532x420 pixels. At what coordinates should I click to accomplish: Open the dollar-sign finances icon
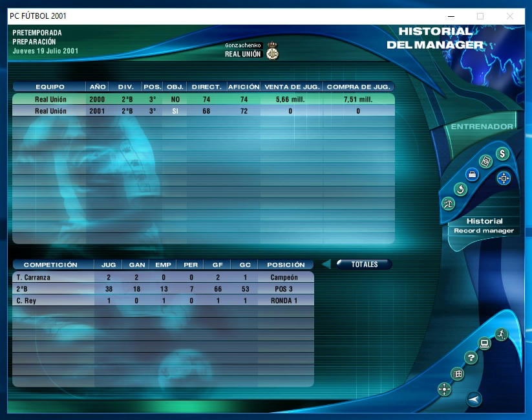pyautogui.click(x=502, y=154)
